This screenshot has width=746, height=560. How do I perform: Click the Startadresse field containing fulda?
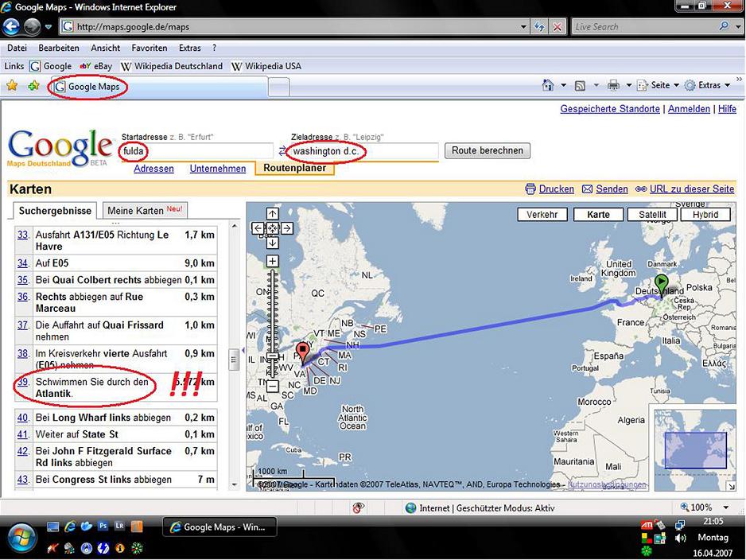click(x=196, y=151)
